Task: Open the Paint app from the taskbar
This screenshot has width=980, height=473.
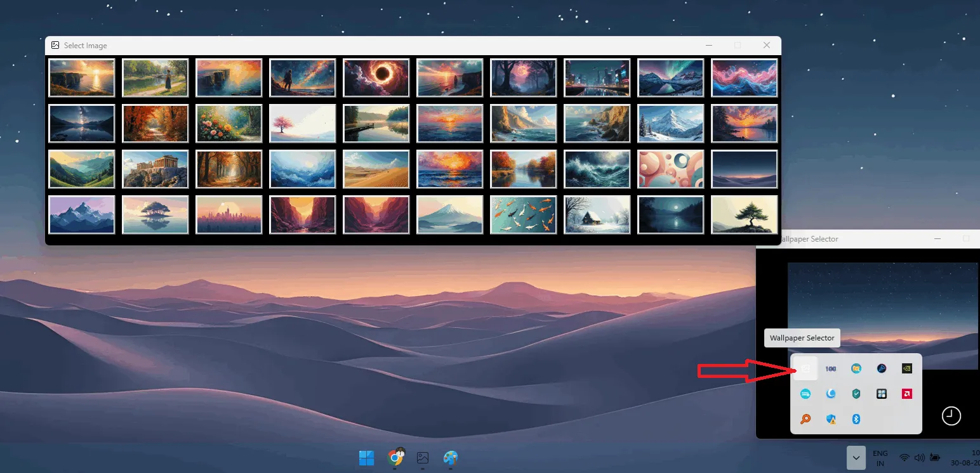Action: click(x=451, y=458)
